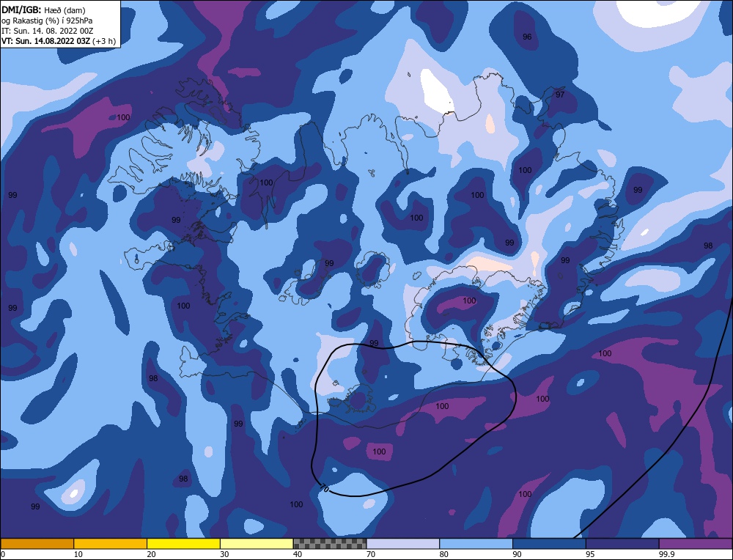The width and height of the screenshot is (733, 560).
Task: Click the purple legend swatch above 99.9
Action: pos(696,543)
